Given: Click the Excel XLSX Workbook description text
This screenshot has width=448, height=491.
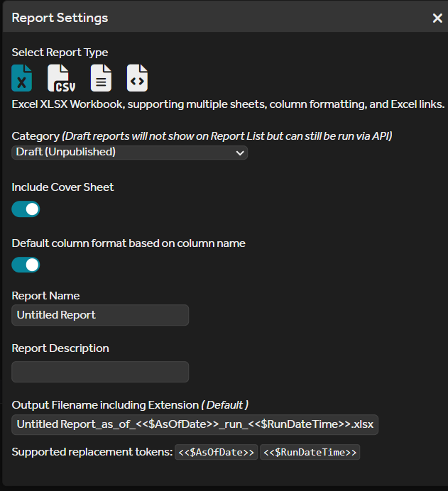Looking at the screenshot, I should coord(228,104).
